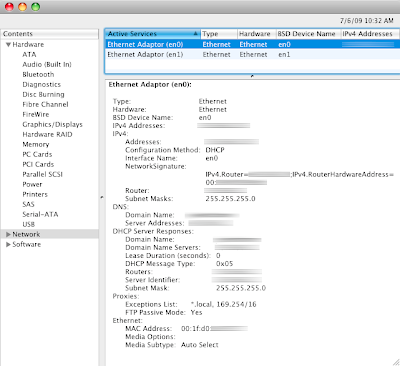Select ATA in Hardware list
This screenshot has width=400, height=366.
click(29, 54)
